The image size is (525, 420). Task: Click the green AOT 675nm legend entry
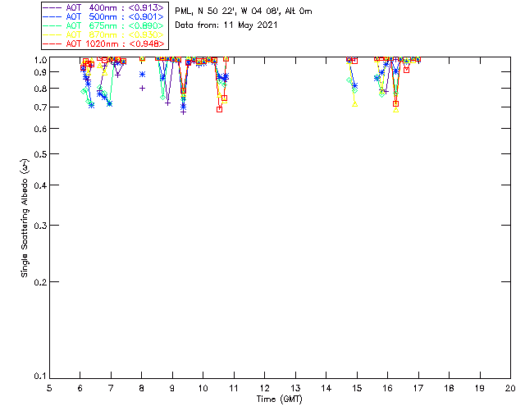tap(104, 25)
